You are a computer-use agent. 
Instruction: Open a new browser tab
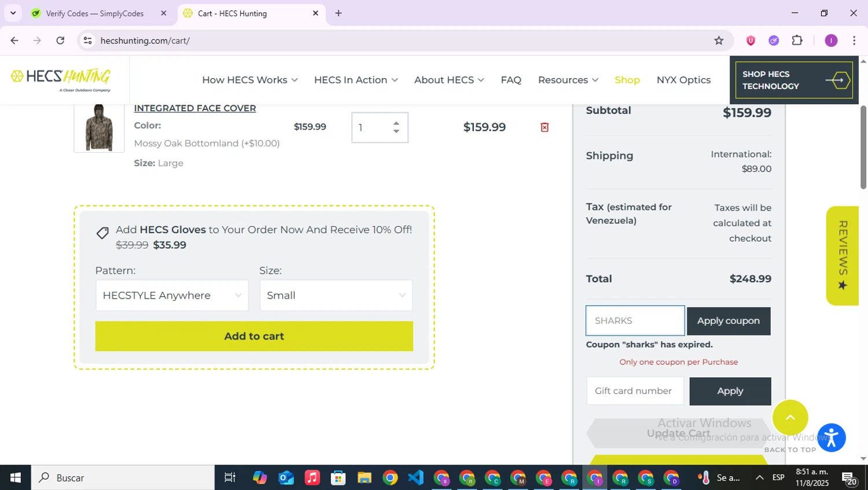click(x=339, y=13)
